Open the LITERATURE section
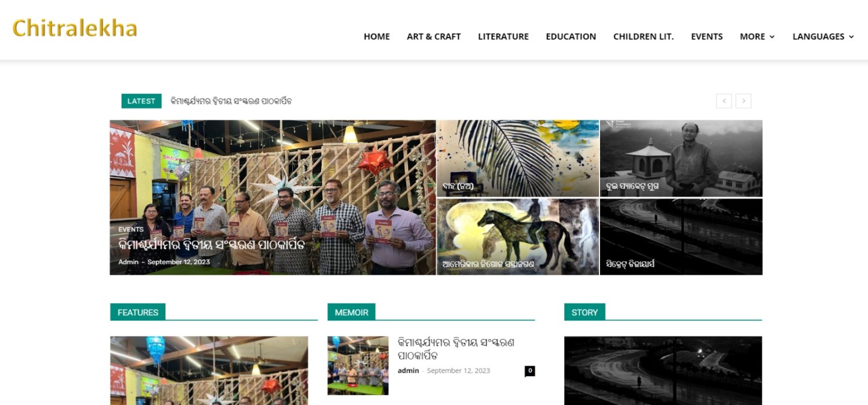 (503, 36)
